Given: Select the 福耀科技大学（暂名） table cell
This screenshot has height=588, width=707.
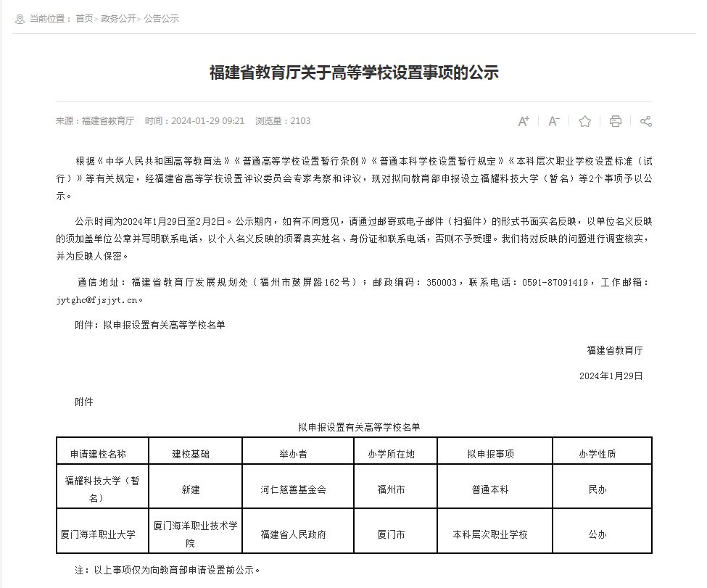Looking at the screenshot, I should 102,489.
